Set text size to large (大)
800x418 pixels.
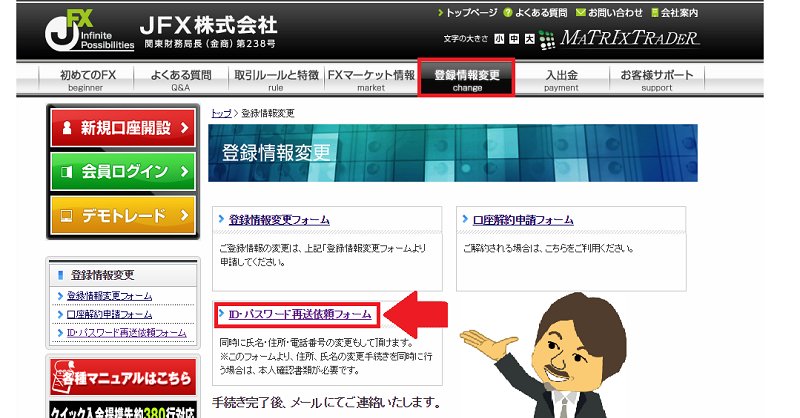click(x=530, y=39)
